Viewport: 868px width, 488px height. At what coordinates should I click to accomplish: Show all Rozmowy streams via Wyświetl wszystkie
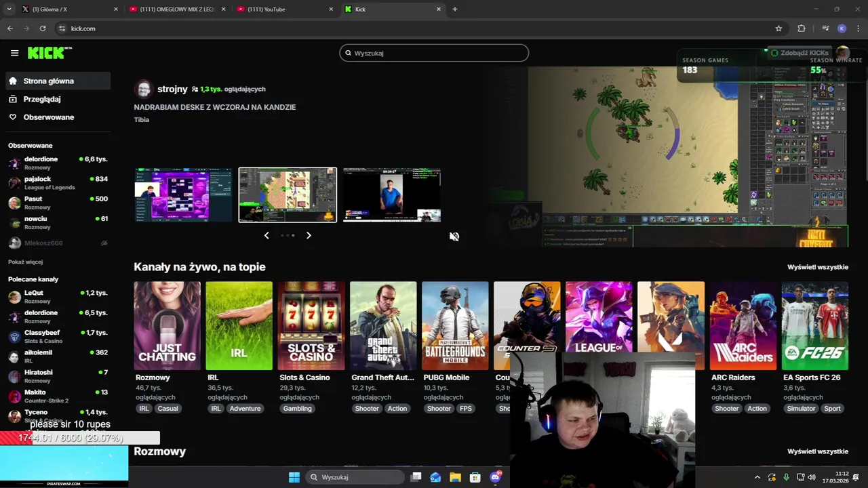pos(818,451)
